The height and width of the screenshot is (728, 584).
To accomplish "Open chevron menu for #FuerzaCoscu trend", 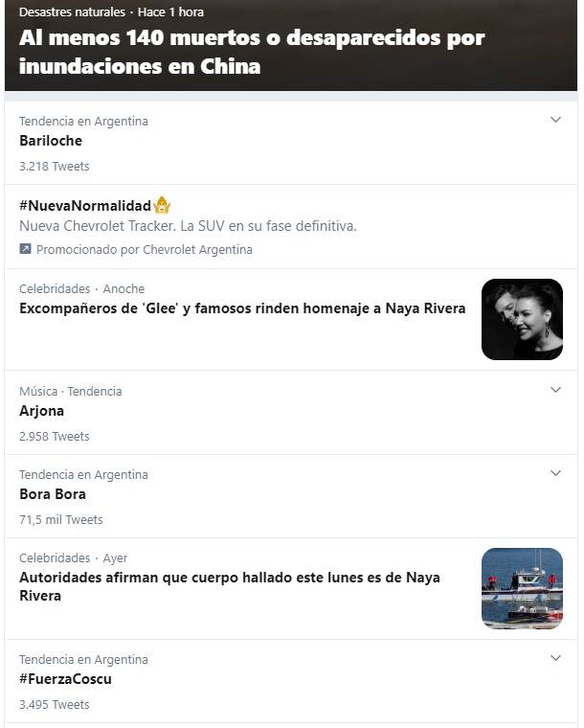I will 555,658.
